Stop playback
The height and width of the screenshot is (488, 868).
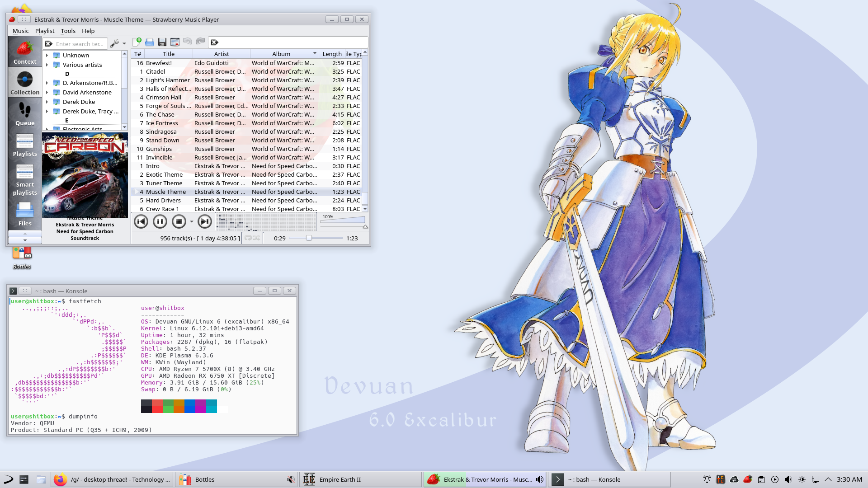coord(179,221)
